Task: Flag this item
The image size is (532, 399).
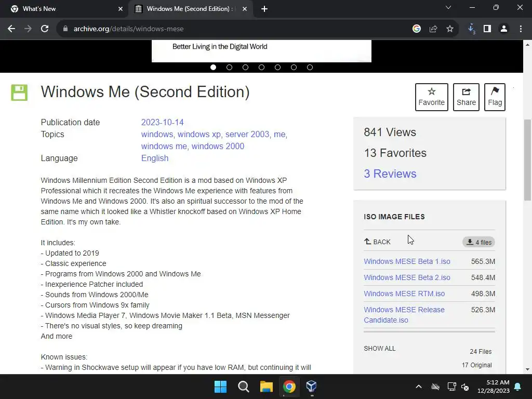Action: (495, 97)
